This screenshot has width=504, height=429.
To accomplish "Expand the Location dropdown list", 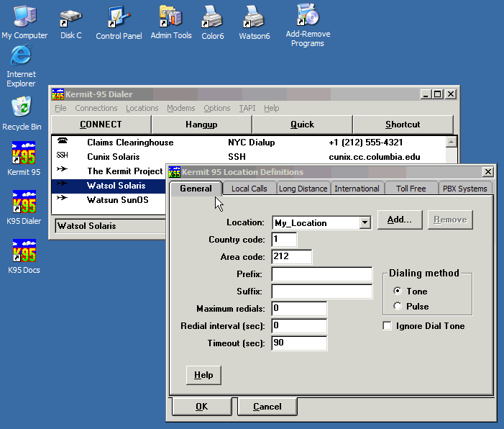I will tap(365, 223).
